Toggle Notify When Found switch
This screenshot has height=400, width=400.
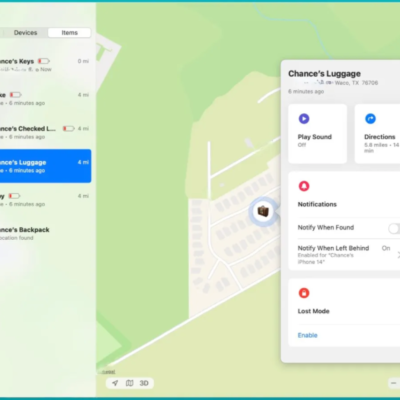coord(394,228)
